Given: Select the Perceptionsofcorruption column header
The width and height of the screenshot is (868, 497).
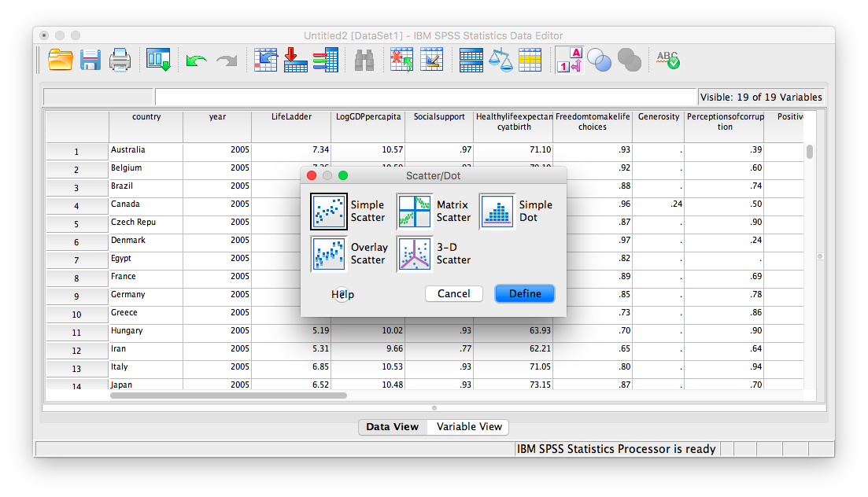Looking at the screenshot, I should point(724,126).
